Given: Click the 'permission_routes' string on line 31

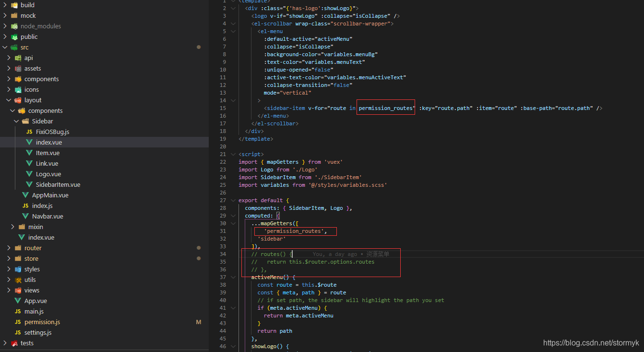Looking at the screenshot, I should click(x=294, y=231).
